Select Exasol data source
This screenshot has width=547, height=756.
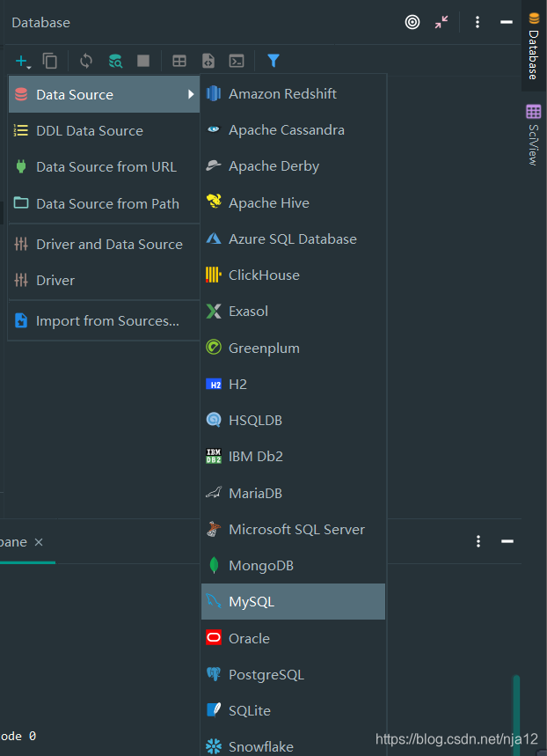tap(293, 311)
